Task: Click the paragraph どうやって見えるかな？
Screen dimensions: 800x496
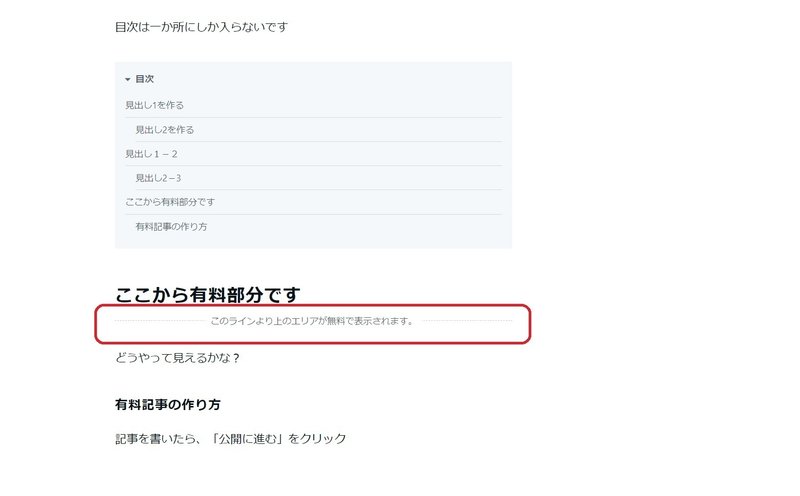Action: click(178, 358)
